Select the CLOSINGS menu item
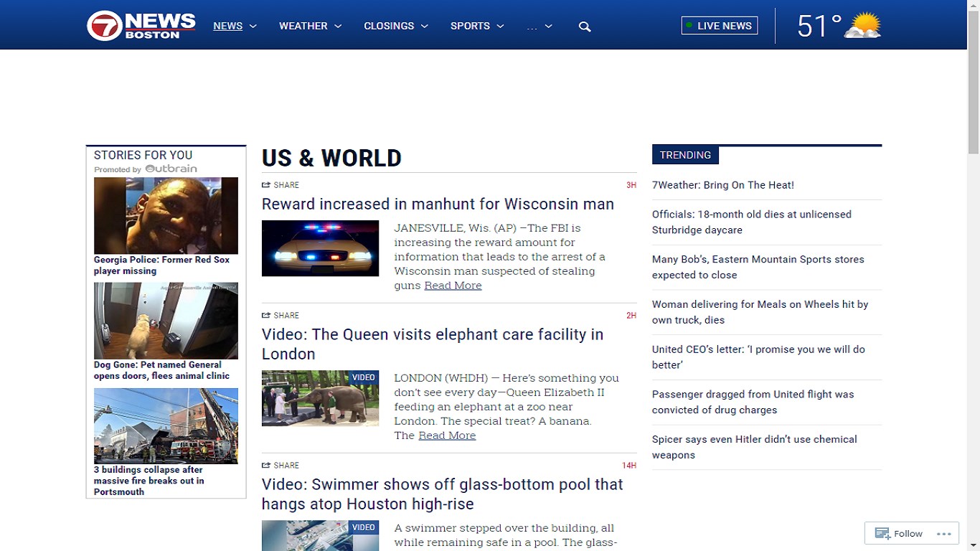980x551 pixels. pos(390,26)
